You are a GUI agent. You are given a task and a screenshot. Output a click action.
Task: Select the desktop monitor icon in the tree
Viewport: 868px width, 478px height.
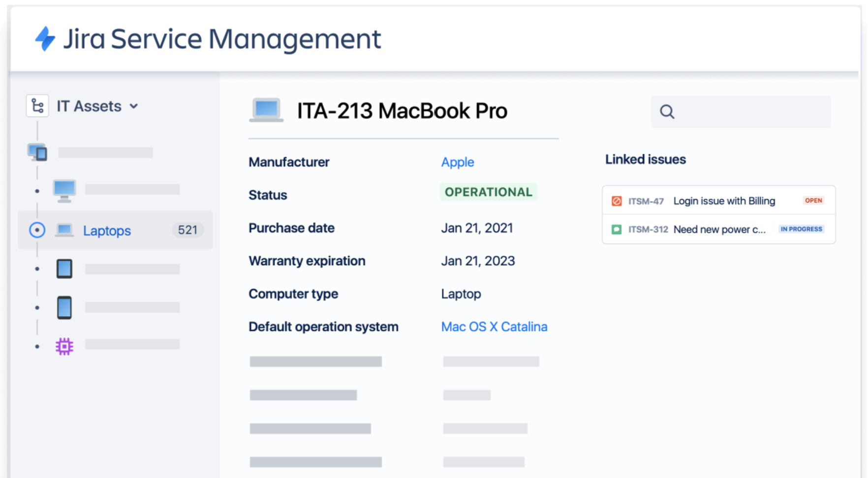64,191
